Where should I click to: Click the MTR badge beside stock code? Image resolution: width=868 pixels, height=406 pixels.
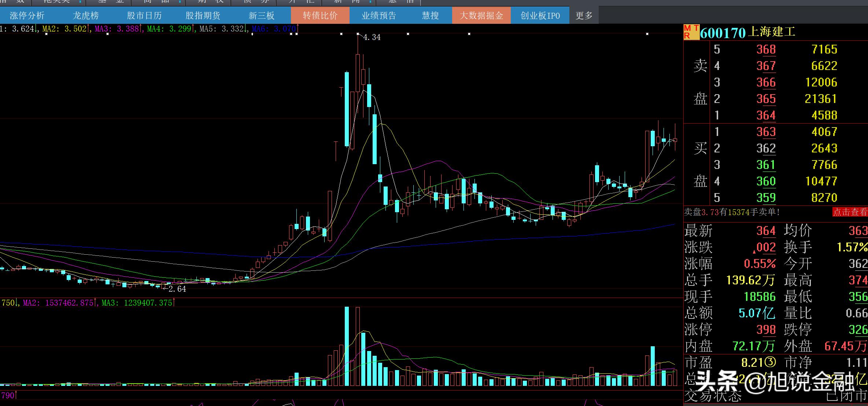pos(691,32)
